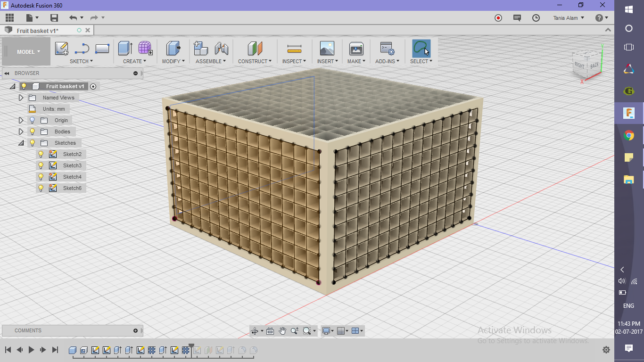Click the 3D Print make icon
The image size is (644, 362).
click(x=356, y=49)
